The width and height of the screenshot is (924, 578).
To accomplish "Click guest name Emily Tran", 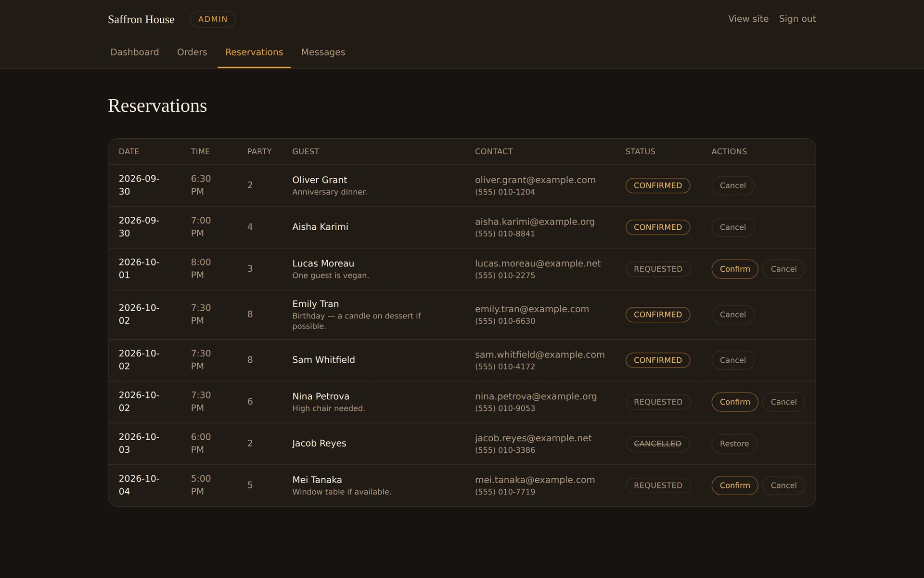I will tap(315, 304).
